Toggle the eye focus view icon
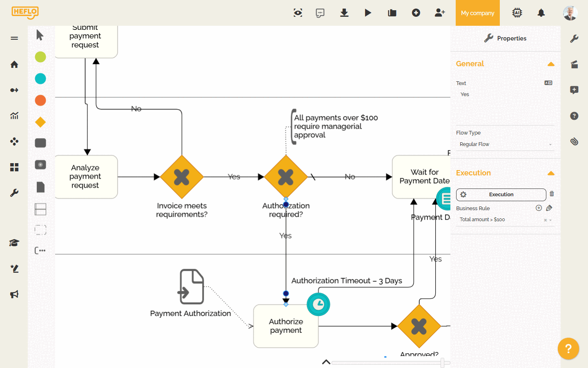Viewport: 588px width, 368px height. [298, 13]
